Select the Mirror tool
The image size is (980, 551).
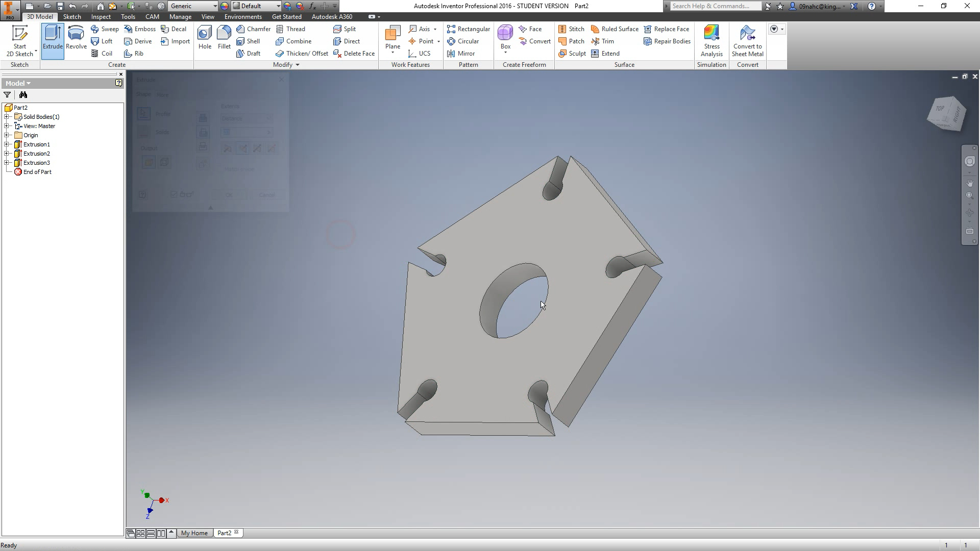(x=461, y=54)
